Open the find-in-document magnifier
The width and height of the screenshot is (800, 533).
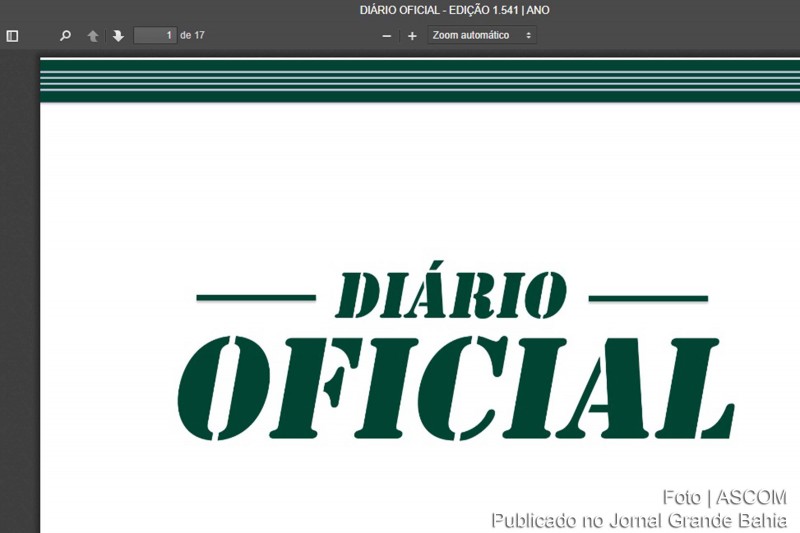tap(65, 36)
